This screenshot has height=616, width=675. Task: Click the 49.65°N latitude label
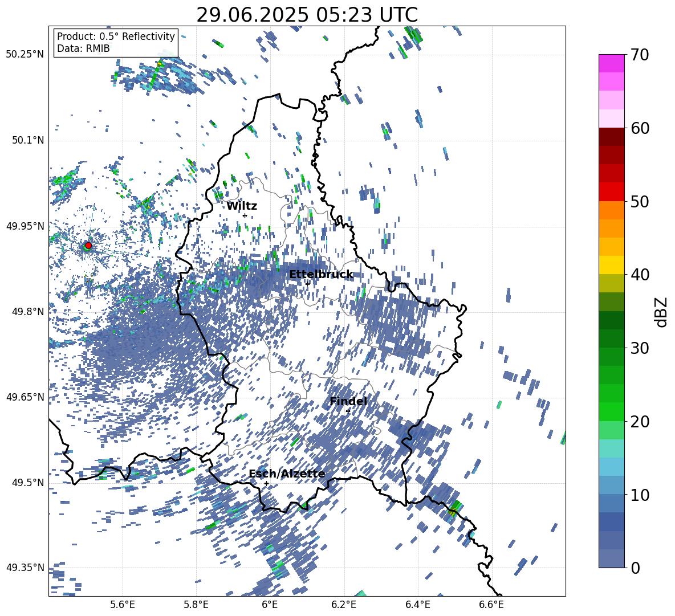25,397
